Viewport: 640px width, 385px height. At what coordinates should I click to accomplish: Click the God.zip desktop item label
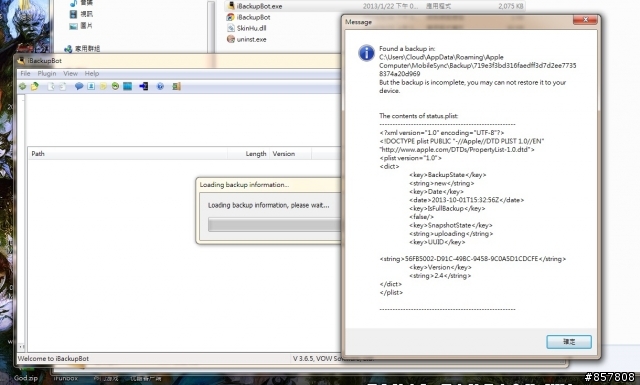pos(26,378)
